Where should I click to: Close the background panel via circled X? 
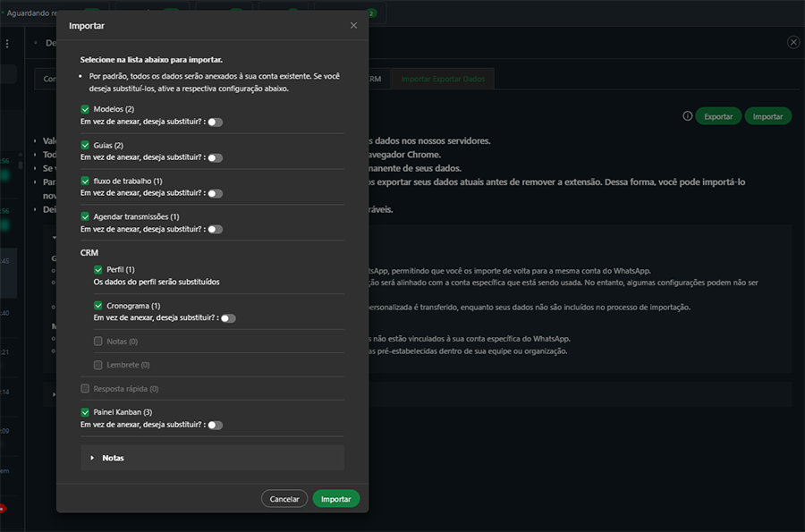click(792, 42)
